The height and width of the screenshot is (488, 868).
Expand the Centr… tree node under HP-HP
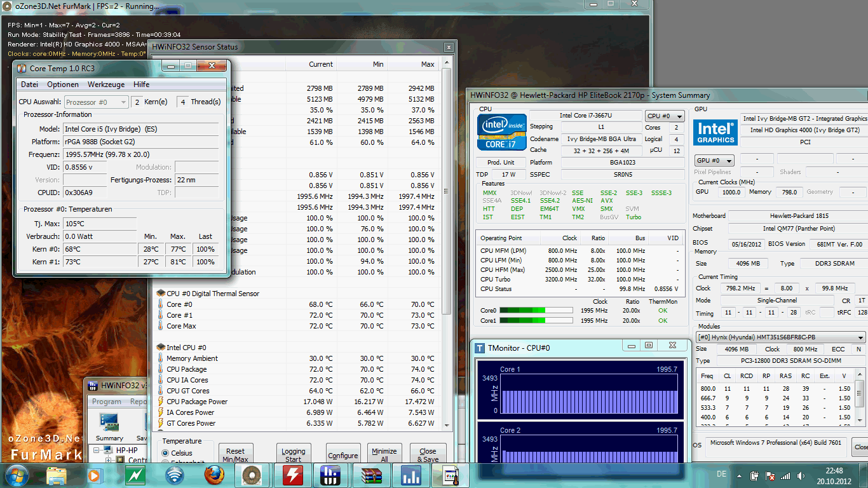[x=109, y=460]
